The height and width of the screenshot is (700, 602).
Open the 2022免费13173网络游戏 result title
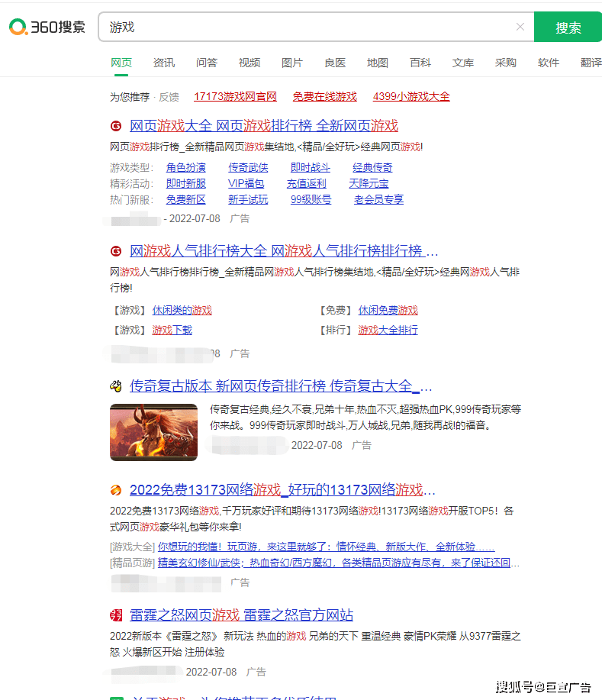coord(282,490)
